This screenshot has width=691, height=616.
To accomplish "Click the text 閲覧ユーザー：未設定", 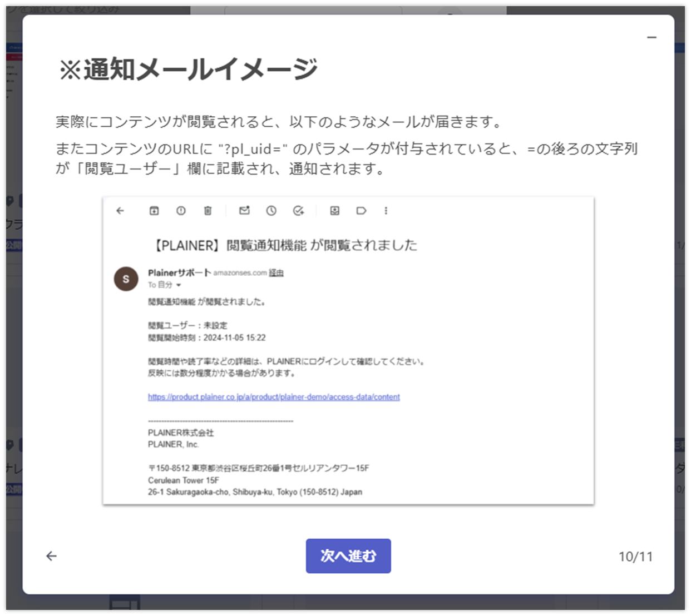I will (x=187, y=325).
